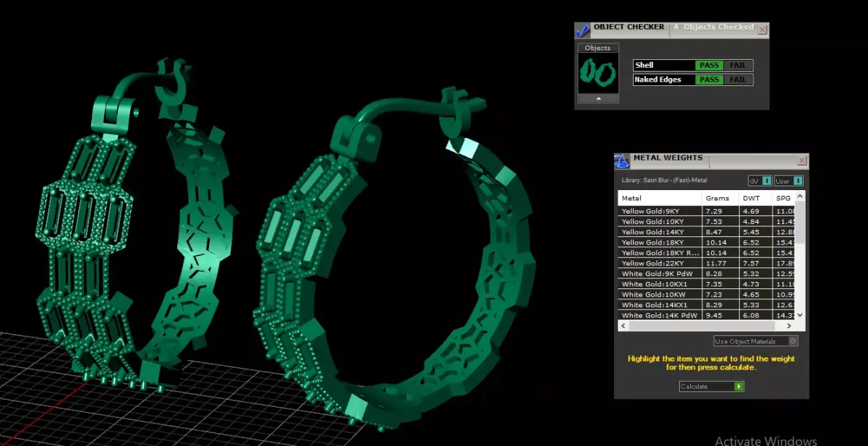Toggle the GV switch in Metal Weights
The height and width of the screenshot is (446, 868).
[x=759, y=181]
